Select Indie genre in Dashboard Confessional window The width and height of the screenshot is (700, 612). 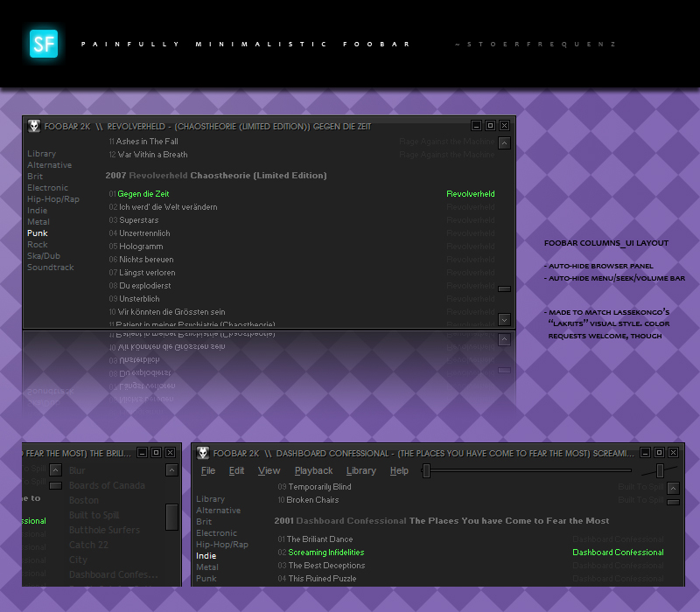point(206,556)
